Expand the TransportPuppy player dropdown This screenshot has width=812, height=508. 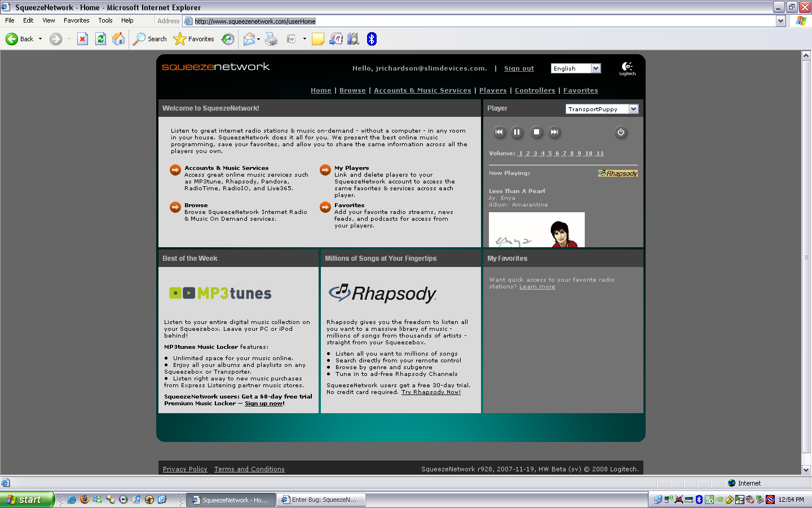pyautogui.click(x=633, y=109)
